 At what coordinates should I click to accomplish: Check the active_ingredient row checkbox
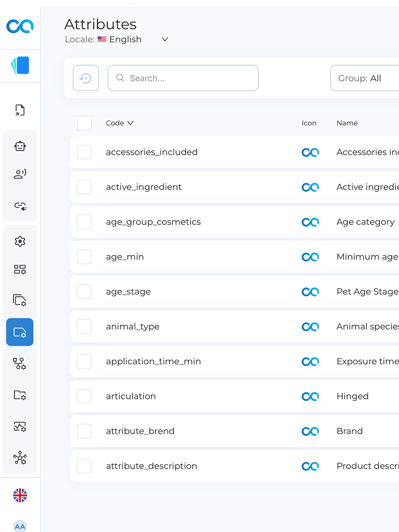click(84, 187)
